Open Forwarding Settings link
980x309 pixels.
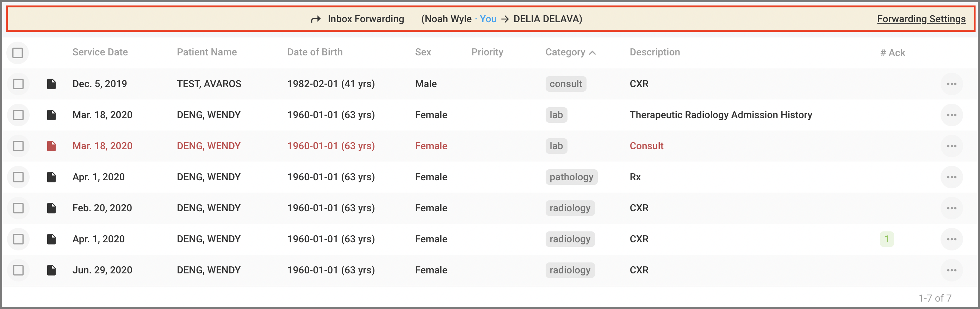coord(921,19)
